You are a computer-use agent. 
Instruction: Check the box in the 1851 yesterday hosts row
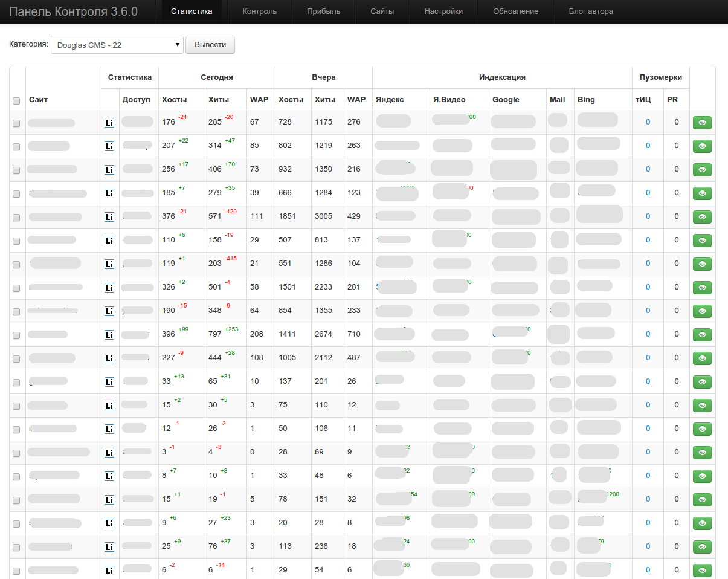tap(16, 217)
